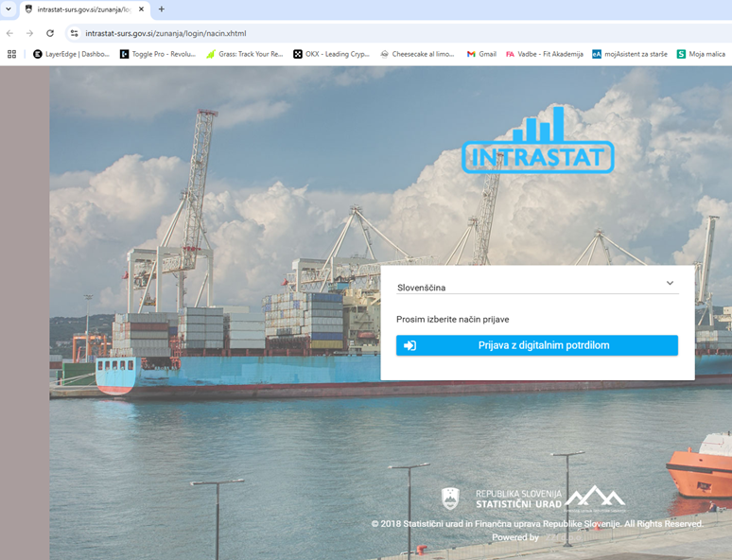Click the LayerEdge bookmark favicon
The width and height of the screenshot is (732, 560).
38,54
